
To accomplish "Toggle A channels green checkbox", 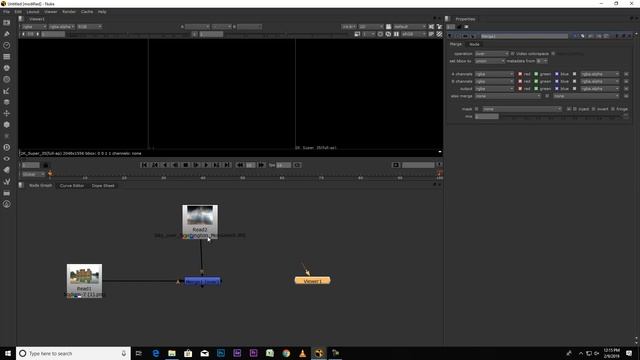I will 536,74.
